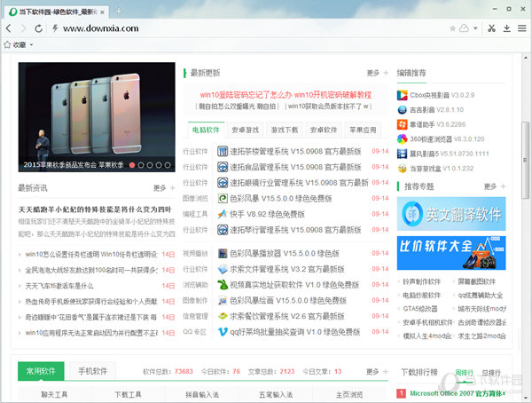The image size is (532, 403).
Task: Click the 快手 V8.92 icon
Action: tap(223, 214)
